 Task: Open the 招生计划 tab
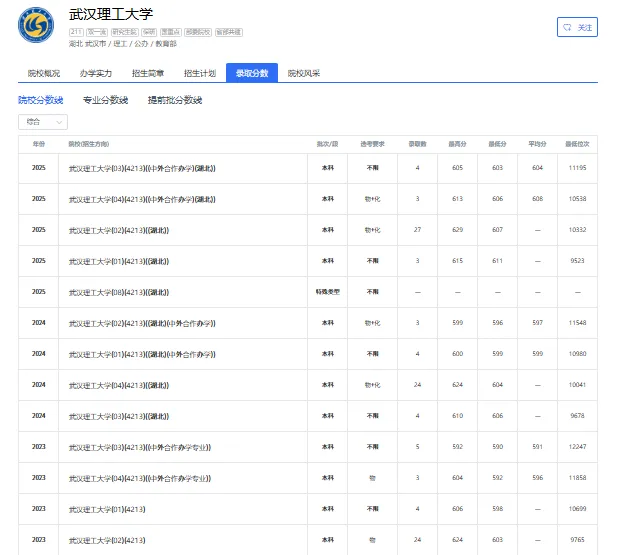point(200,73)
